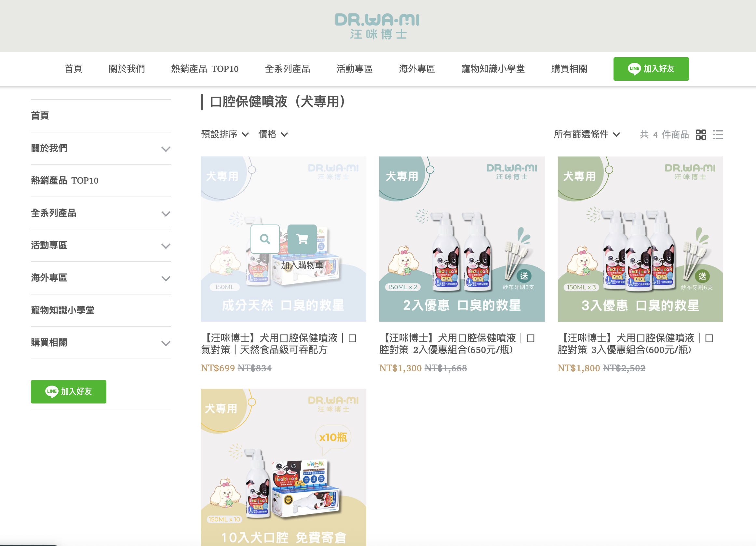Switch to list view layout
The width and height of the screenshot is (756, 546).
pos(718,135)
